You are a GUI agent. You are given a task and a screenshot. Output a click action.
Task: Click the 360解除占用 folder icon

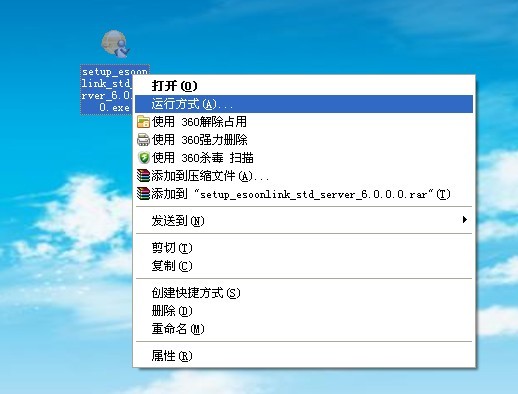coord(143,122)
